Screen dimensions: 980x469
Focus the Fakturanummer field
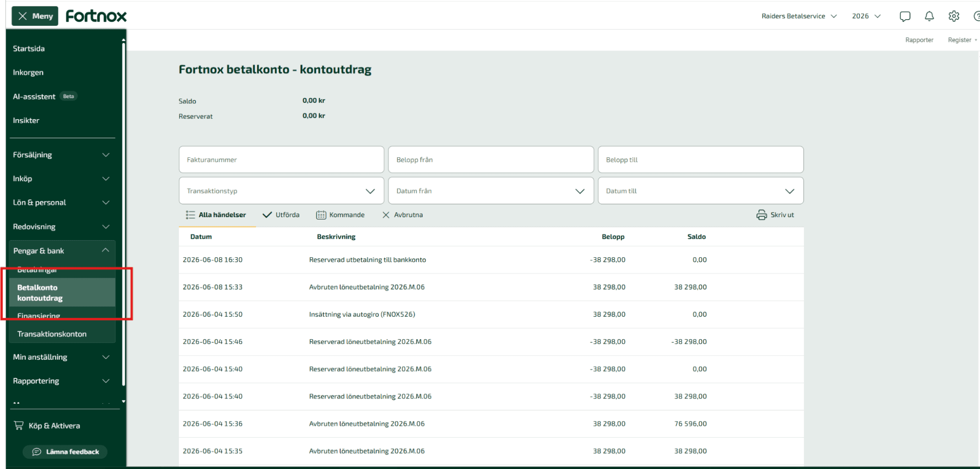pos(281,159)
